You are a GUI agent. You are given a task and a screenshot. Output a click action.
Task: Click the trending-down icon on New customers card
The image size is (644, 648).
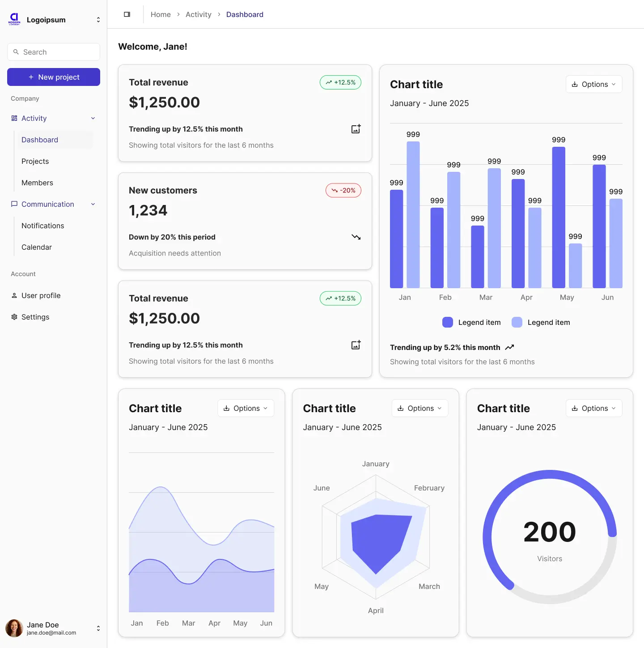[356, 237]
